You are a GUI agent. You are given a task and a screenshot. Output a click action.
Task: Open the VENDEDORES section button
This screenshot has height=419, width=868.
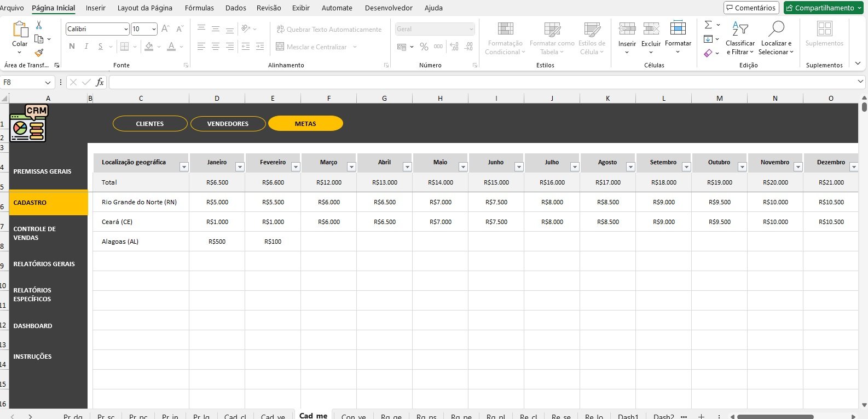pos(228,124)
